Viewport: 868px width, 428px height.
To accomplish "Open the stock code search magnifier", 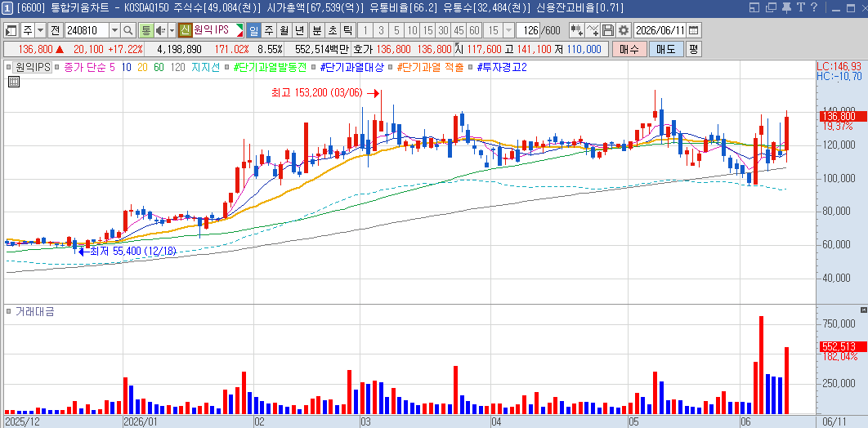I will click(128, 30).
